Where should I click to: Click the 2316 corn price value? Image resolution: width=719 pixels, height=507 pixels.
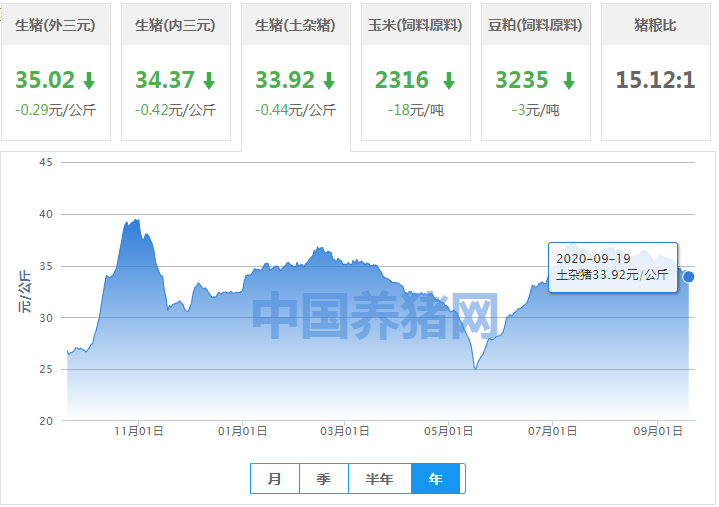coord(402,80)
